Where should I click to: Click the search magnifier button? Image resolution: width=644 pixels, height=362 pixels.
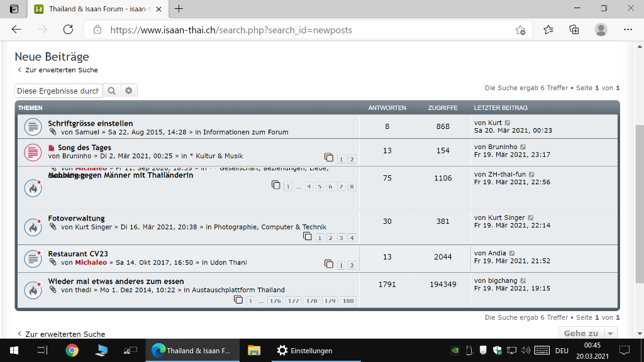click(112, 90)
